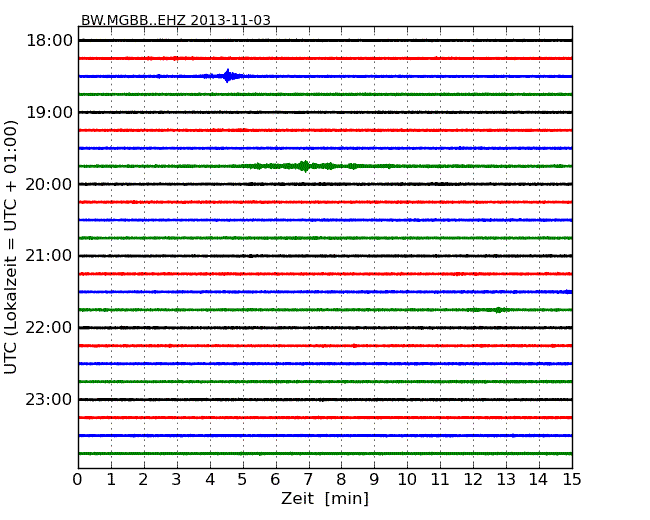Click the x-axis tick label 14
The height and width of the screenshot is (520, 650).
pos(538,480)
